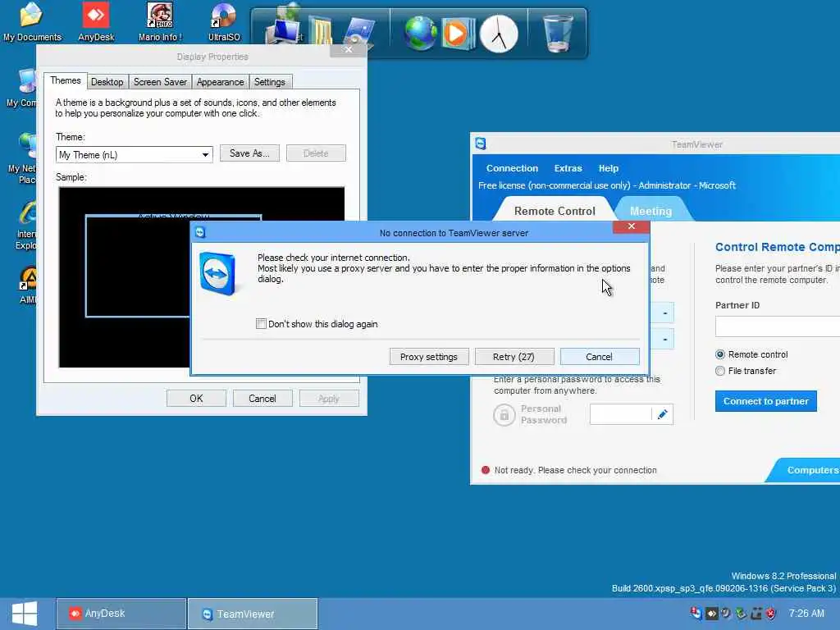Open the folders icon in the top dock
This screenshot has height=630, width=840.
[321, 30]
